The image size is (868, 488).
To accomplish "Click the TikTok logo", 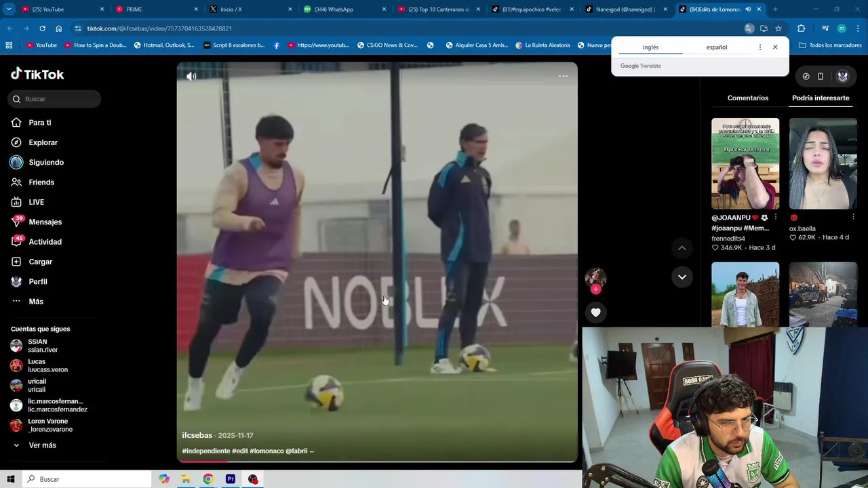I will (37, 74).
